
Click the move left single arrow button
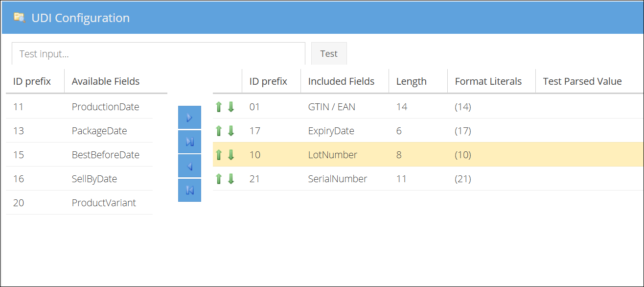[189, 167]
